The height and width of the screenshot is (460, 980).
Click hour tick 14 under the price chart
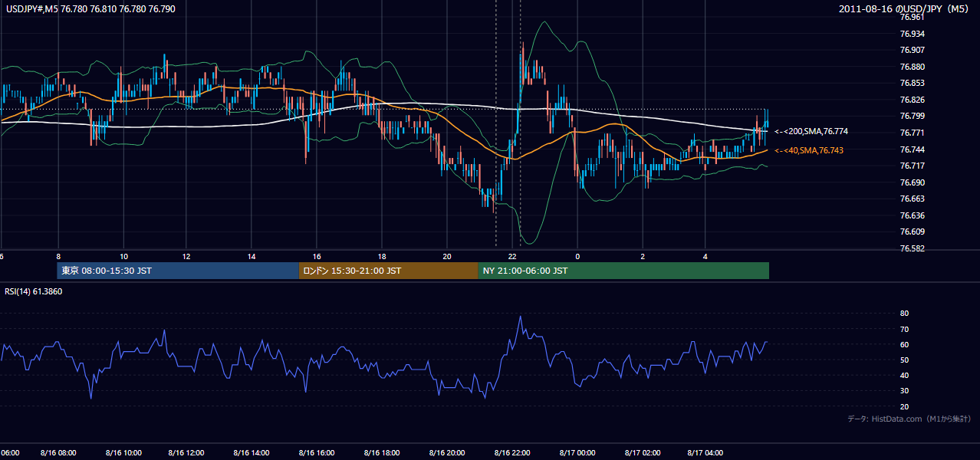point(252,257)
